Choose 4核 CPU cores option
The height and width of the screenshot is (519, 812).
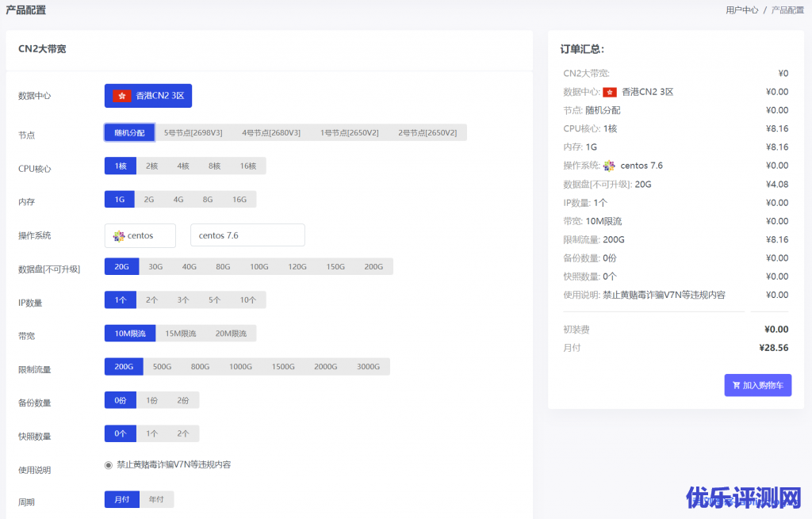tap(183, 166)
